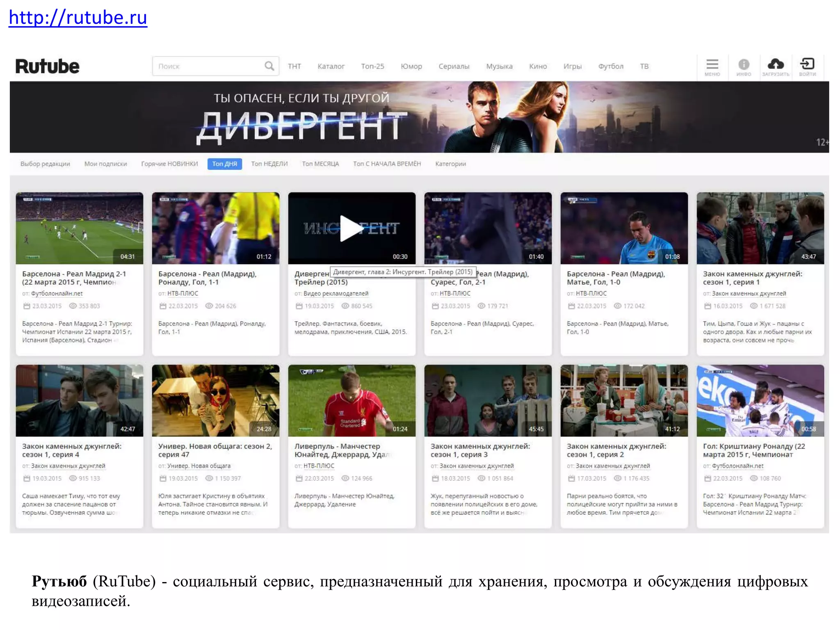The image size is (840, 630).
Task: Open thumbnail of Закон каменных джунглей серия 4
Action: coord(80,401)
